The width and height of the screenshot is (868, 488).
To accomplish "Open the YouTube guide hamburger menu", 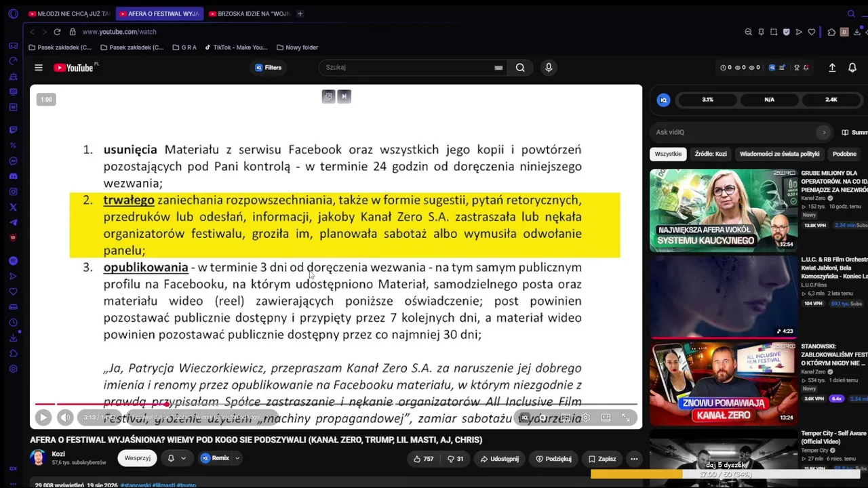I will 39,68.
